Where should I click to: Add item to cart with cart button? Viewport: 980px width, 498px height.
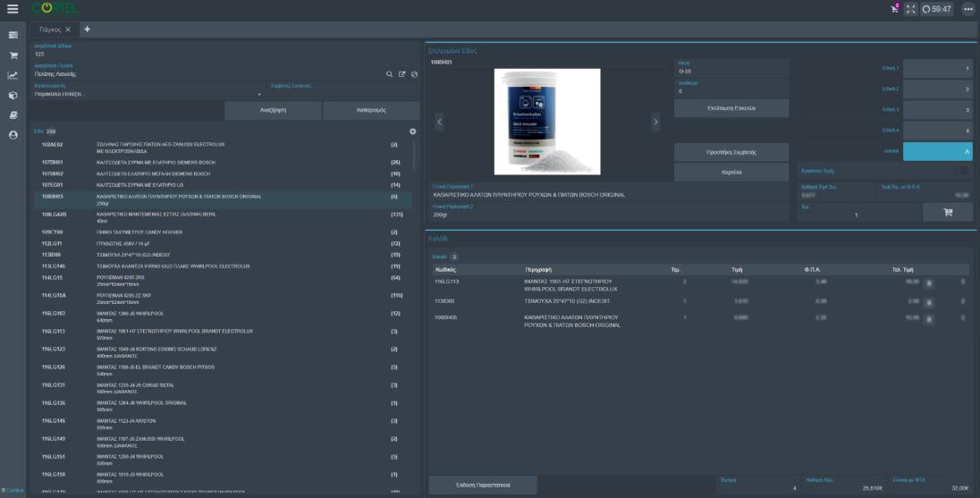click(947, 212)
